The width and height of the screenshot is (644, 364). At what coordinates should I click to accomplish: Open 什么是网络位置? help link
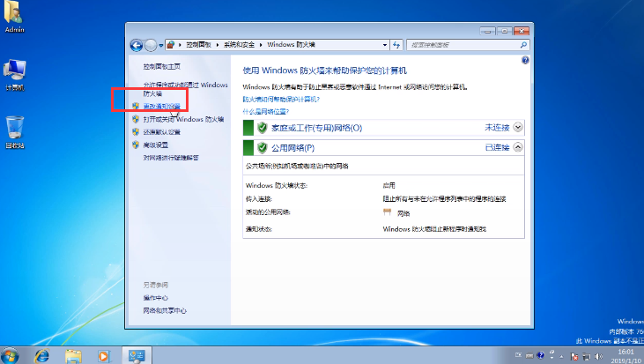pos(266,111)
